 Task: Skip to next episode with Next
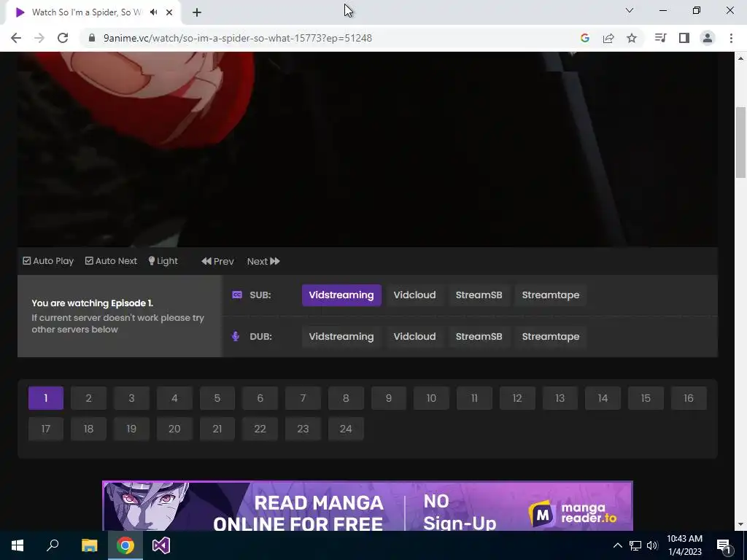[263, 261]
